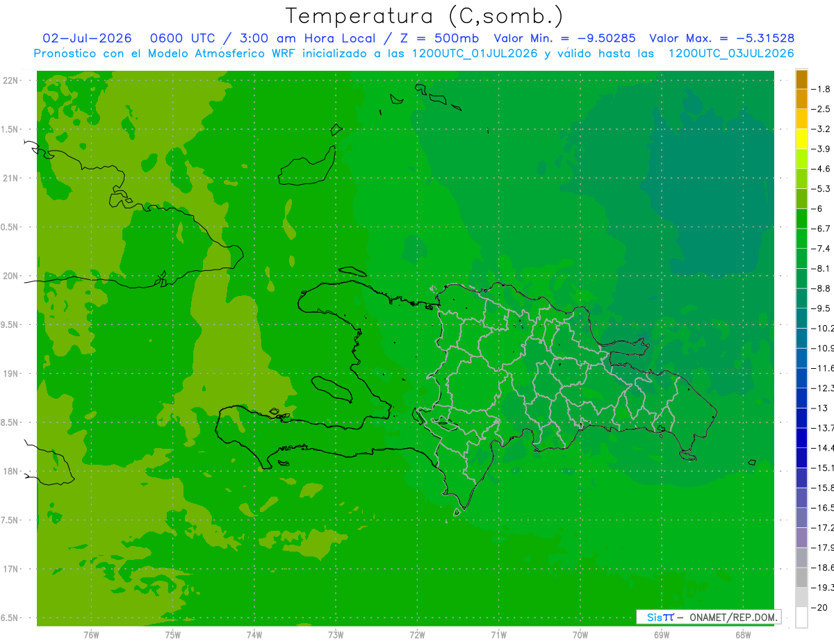Click the "-7.4" legend value
The width and height of the screenshot is (834, 644).
(821, 249)
